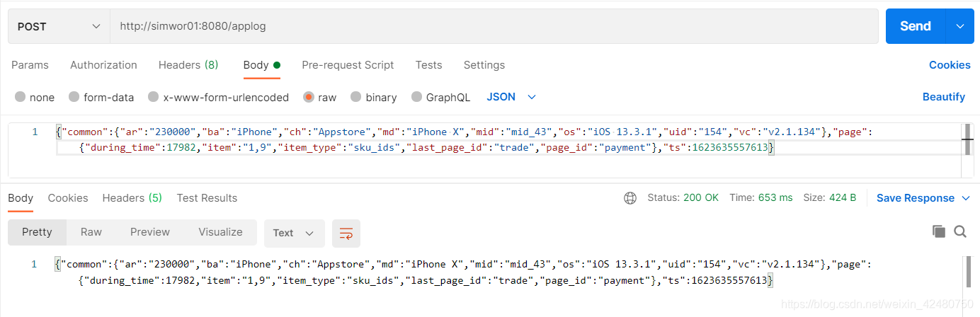This screenshot has height=317, width=980.
Task: Select the raw body radio button
Action: [x=308, y=97]
